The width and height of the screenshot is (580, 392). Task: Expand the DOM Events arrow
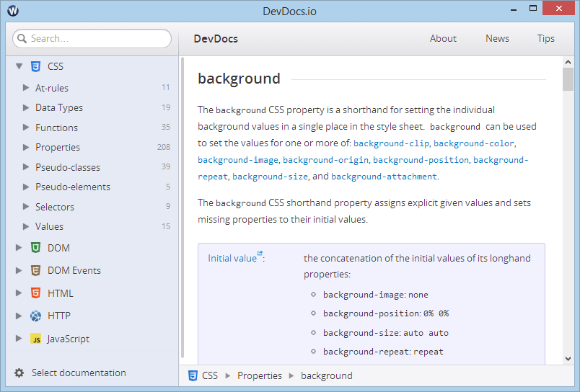coord(19,270)
